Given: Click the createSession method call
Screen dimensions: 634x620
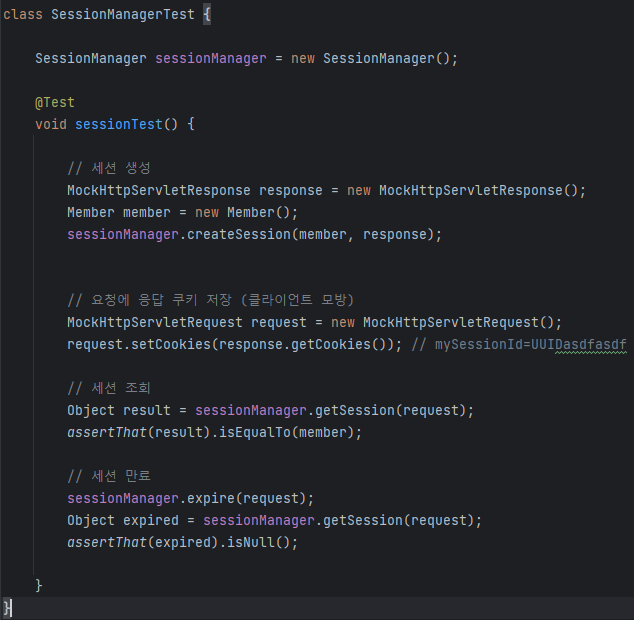Looking at the screenshot, I should point(310,235).
